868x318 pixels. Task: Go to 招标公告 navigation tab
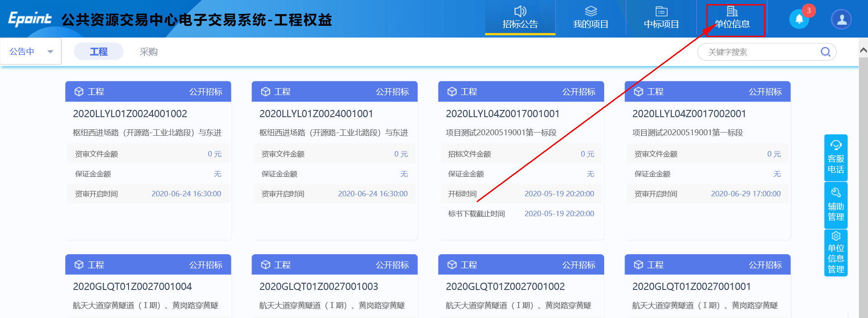point(520,18)
